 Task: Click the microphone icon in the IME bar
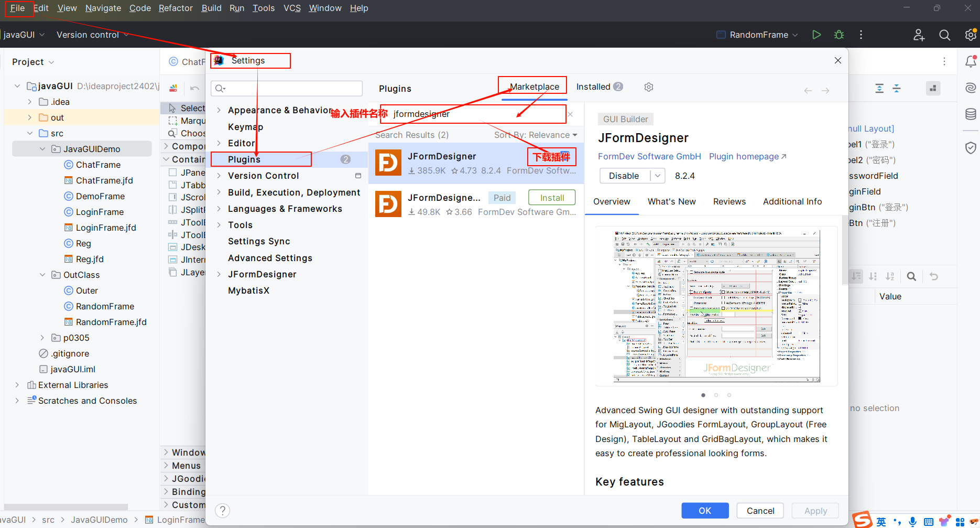(913, 522)
